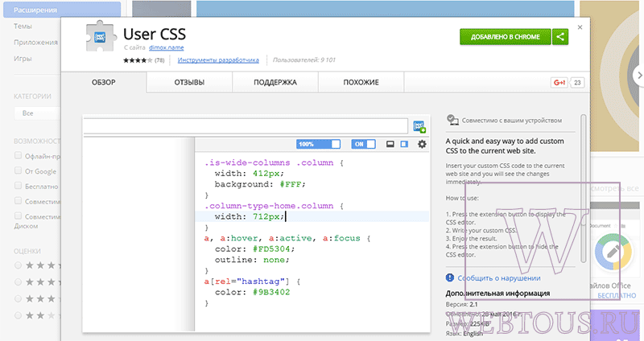Click the next arrow at the screen edge

coord(638,76)
